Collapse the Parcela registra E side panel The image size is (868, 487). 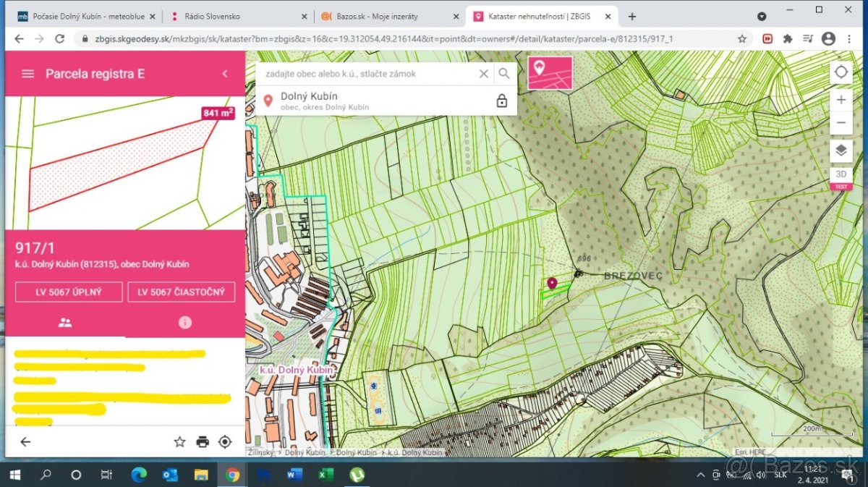(x=225, y=74)
